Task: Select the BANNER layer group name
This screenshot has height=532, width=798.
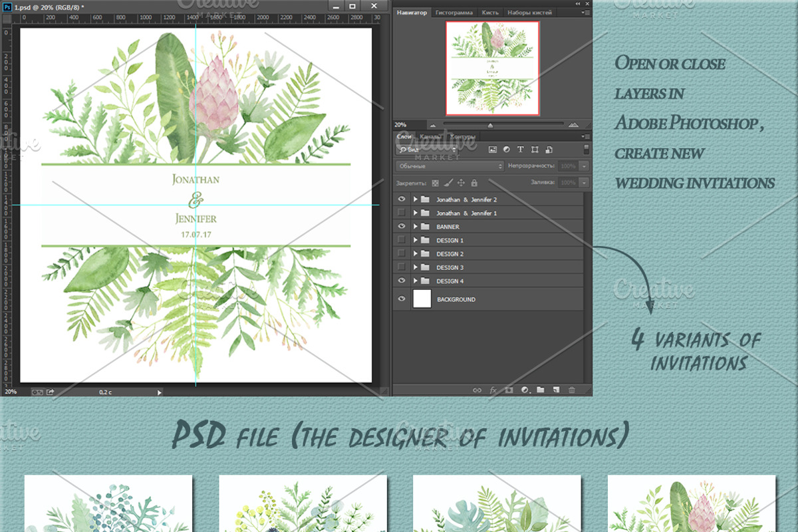Action: 448,227
